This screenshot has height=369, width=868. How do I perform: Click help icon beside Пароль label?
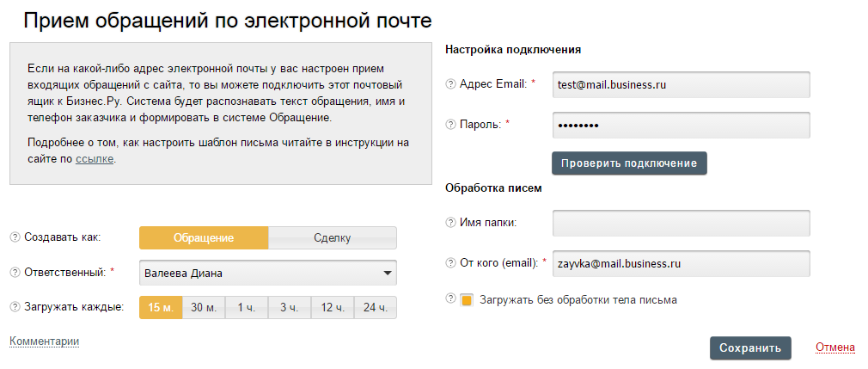click(450, 125)
